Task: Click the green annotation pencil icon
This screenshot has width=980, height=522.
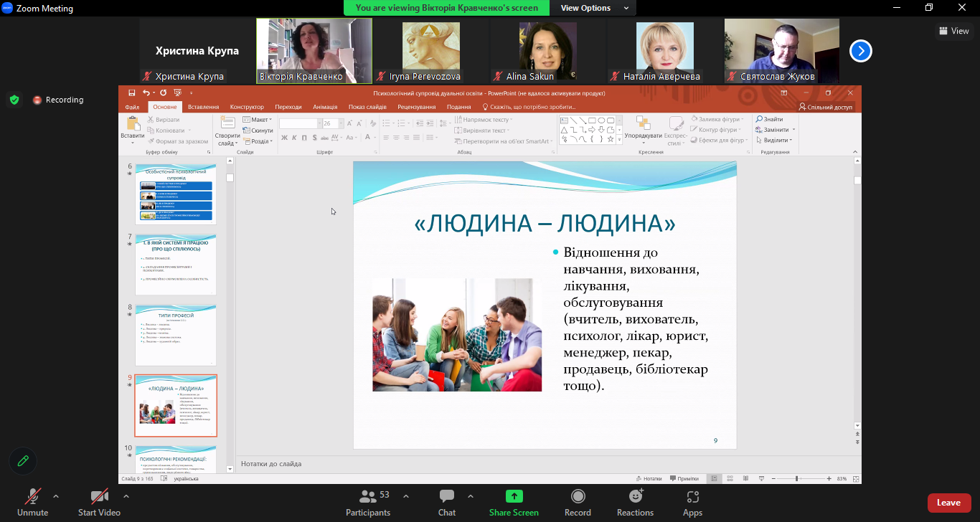Action: (23, 461)
